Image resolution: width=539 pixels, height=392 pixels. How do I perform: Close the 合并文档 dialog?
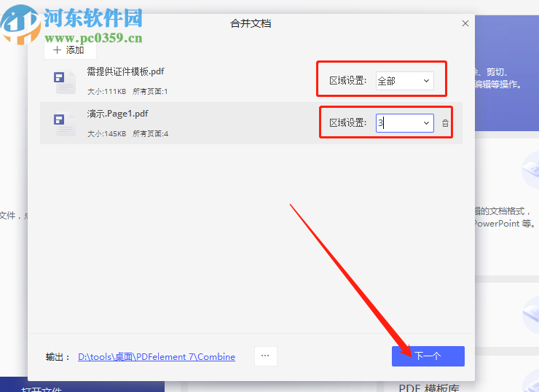pos(465,23)
